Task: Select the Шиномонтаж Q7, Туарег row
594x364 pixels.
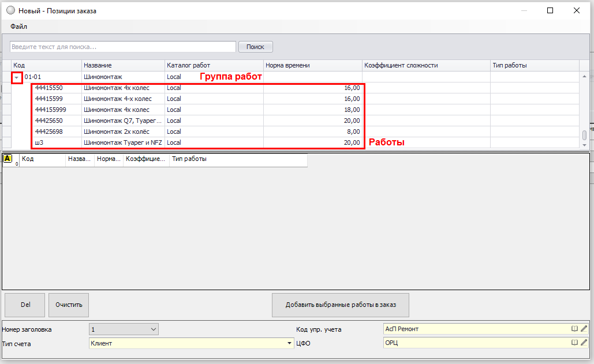Action: tap(124, 121)
